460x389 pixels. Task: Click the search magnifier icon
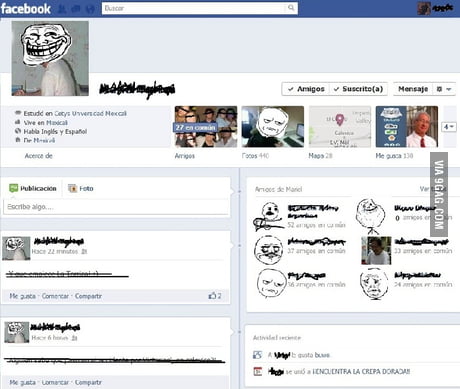[x=291, y=8]
